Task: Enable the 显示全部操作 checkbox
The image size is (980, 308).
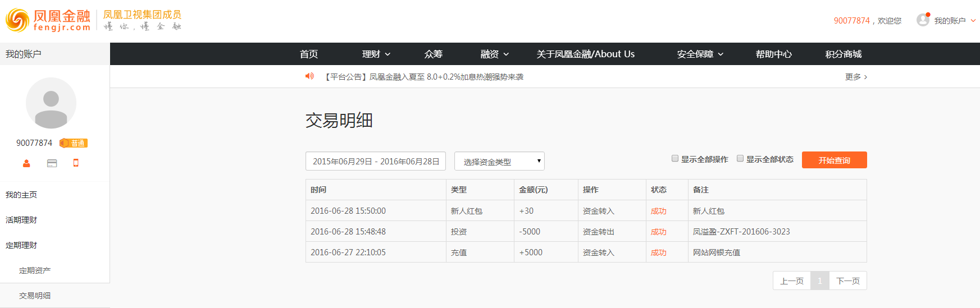Action: pos(675,159)
